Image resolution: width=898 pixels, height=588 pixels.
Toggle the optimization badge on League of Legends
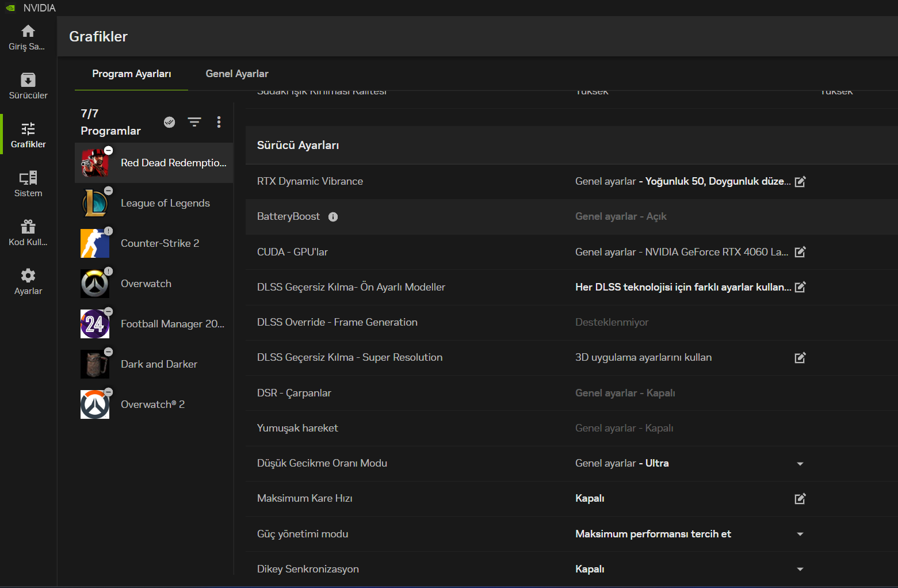109,191
